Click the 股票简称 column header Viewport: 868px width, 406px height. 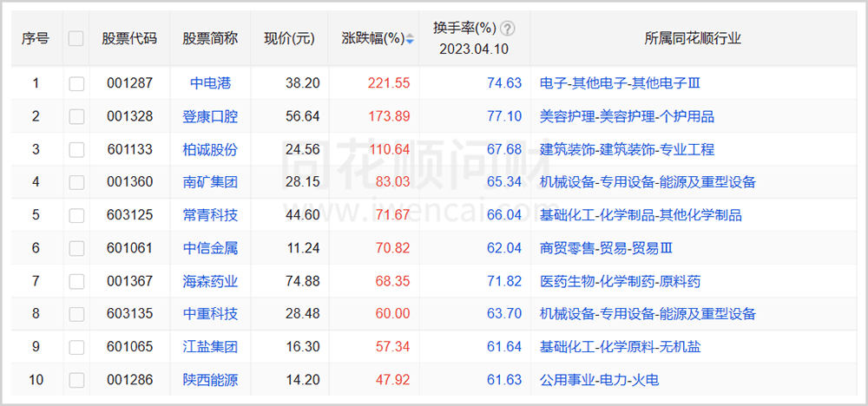tap(210, 39)
